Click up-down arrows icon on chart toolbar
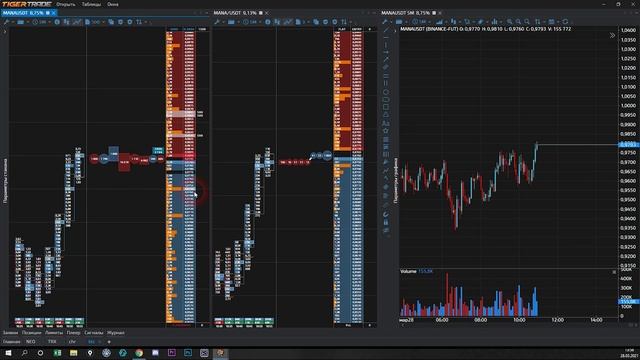The height and width of the screenshot is (360, 640). (x=538, y=22)
